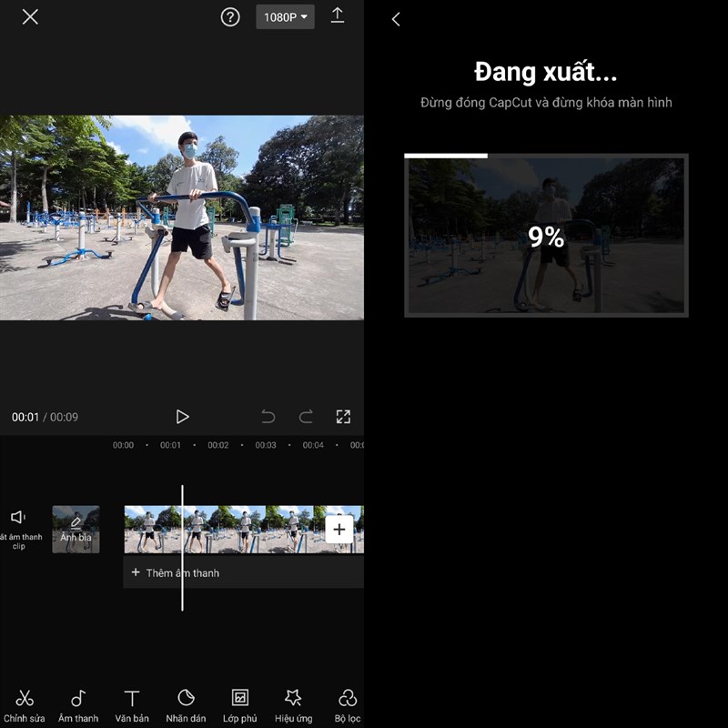Tap the export upload arrow icon

[x=338, y=16]
